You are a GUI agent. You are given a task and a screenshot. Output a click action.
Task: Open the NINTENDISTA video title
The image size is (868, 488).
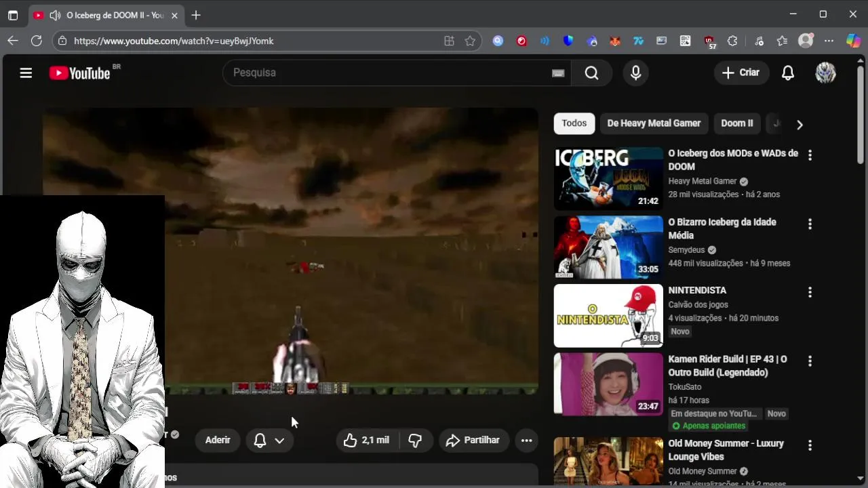(697, 290)
